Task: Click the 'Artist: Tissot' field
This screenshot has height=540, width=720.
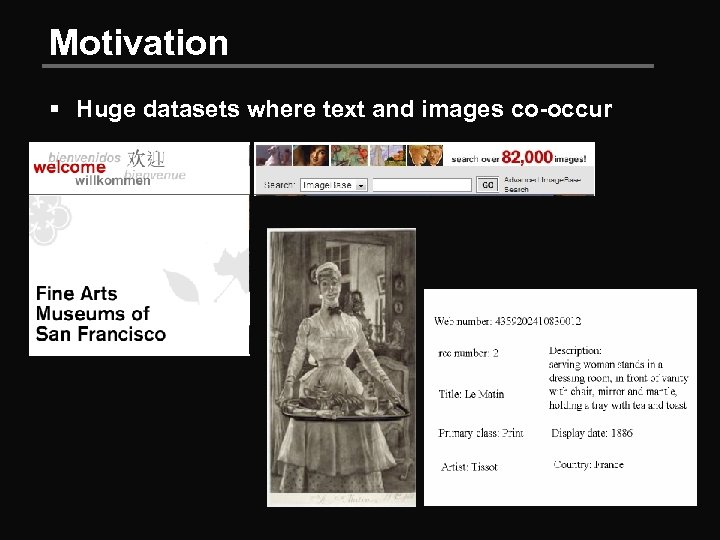Action: pos(469,467)
